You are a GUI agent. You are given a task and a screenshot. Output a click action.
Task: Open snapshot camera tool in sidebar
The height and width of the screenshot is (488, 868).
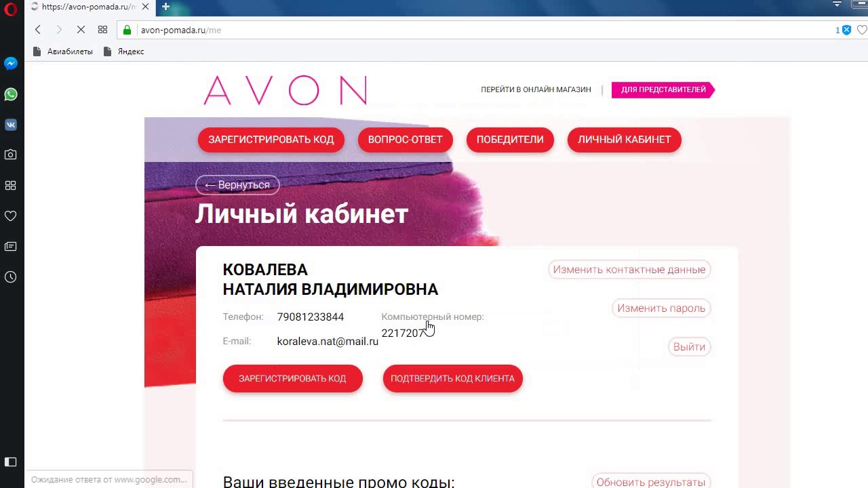point(11,155)
